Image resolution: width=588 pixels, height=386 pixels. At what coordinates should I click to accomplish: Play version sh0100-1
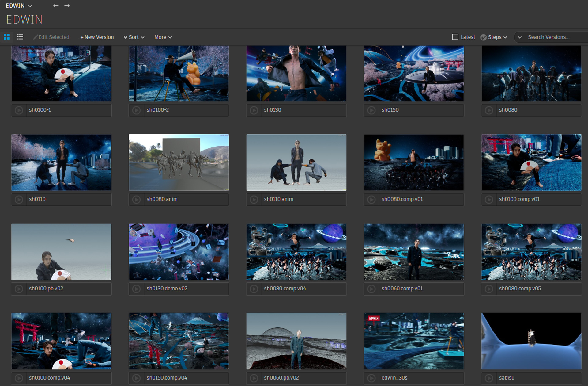point(19,110)
